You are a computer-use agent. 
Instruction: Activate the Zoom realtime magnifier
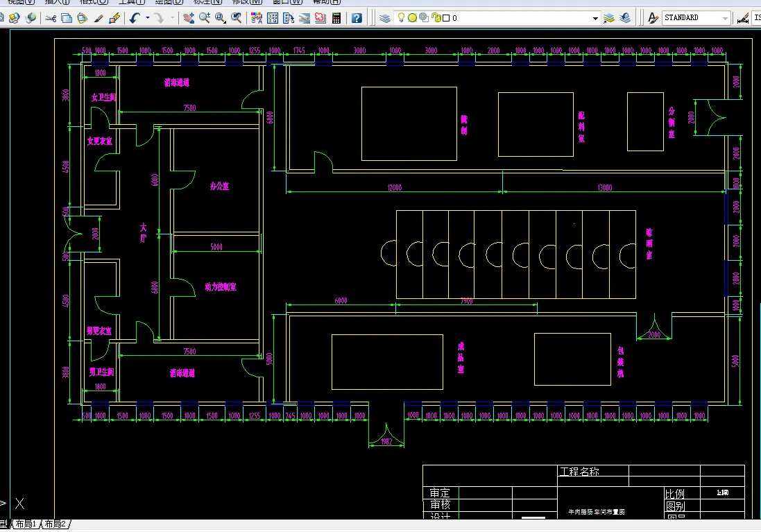pos(205,19)
